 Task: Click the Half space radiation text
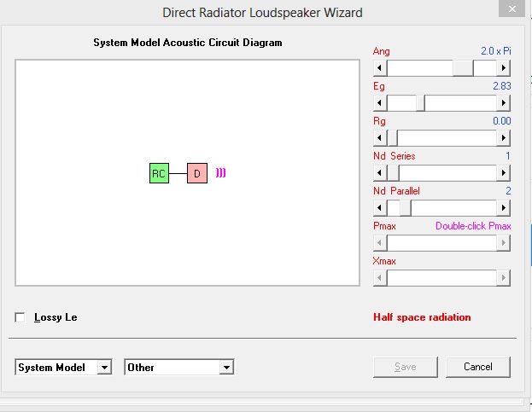coord(422,317)
